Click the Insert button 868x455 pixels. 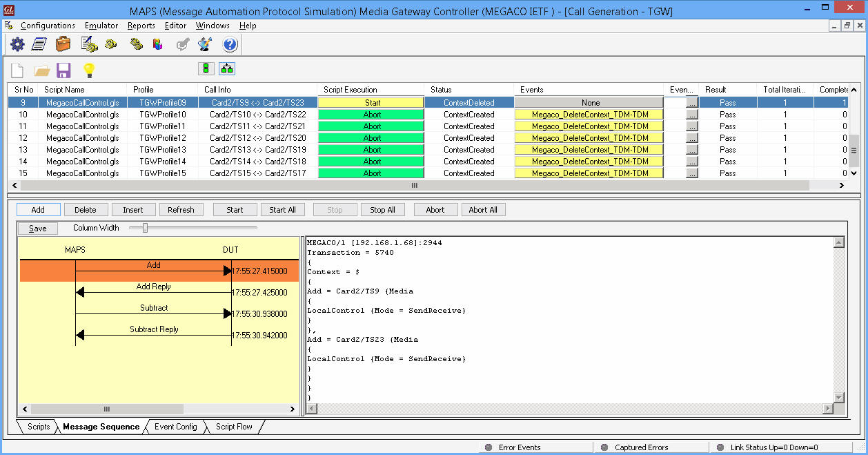(133, 210)
